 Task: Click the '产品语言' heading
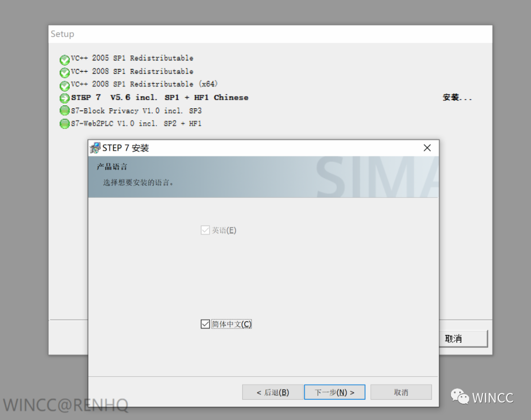point(112,167)
